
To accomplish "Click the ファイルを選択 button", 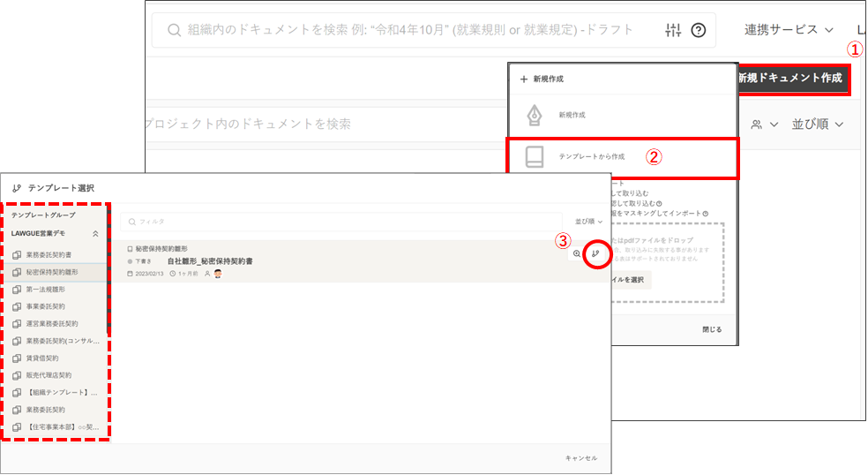I will point(630,280).
